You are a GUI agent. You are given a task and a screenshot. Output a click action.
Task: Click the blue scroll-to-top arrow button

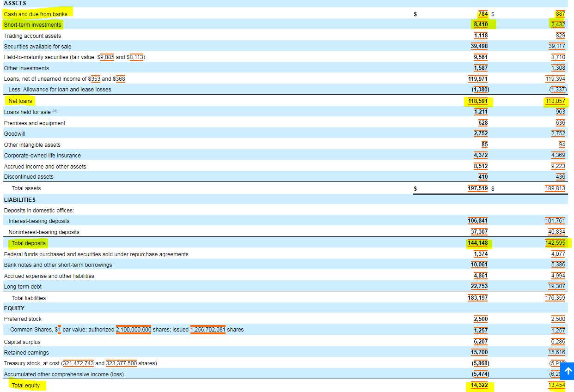pyautogui.click(x=568, y=370)
